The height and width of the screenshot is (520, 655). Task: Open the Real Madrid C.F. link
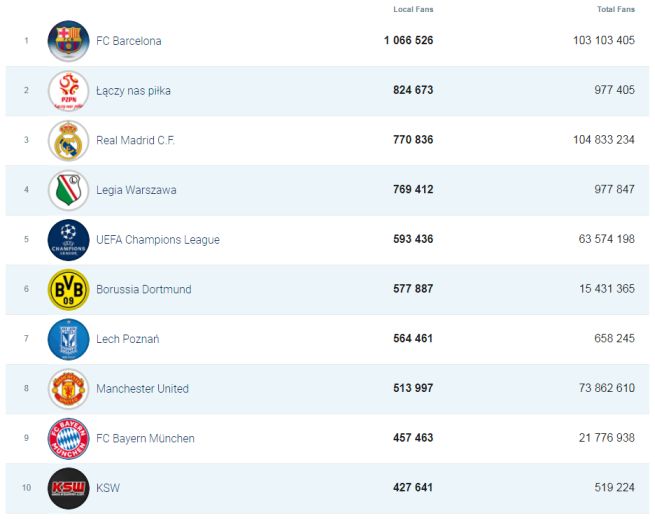point(135,140)
